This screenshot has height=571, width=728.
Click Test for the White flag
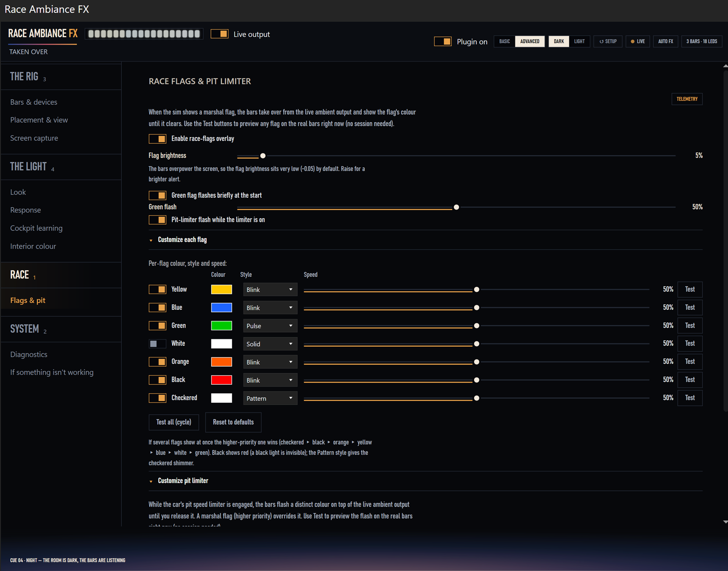coord(690,344)
